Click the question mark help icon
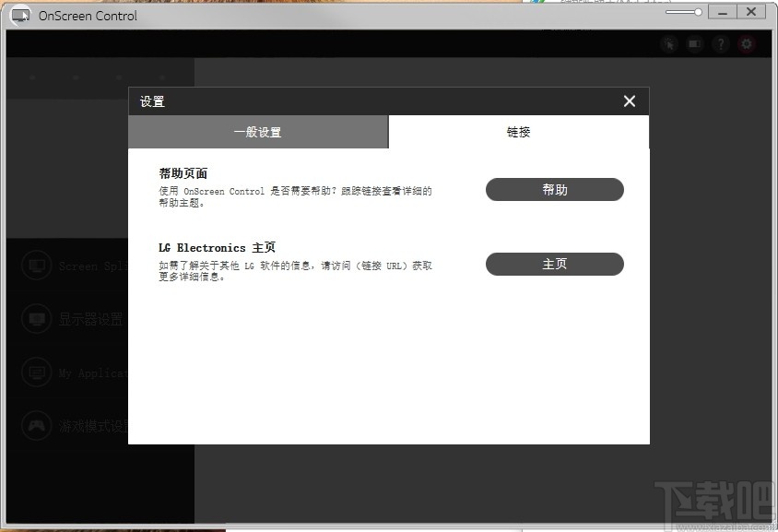778x532 pixels. [x=720, y=43]
